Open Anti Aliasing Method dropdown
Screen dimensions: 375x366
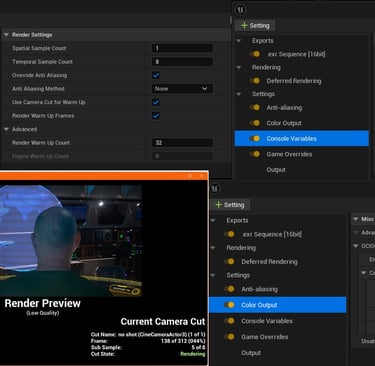182,89
